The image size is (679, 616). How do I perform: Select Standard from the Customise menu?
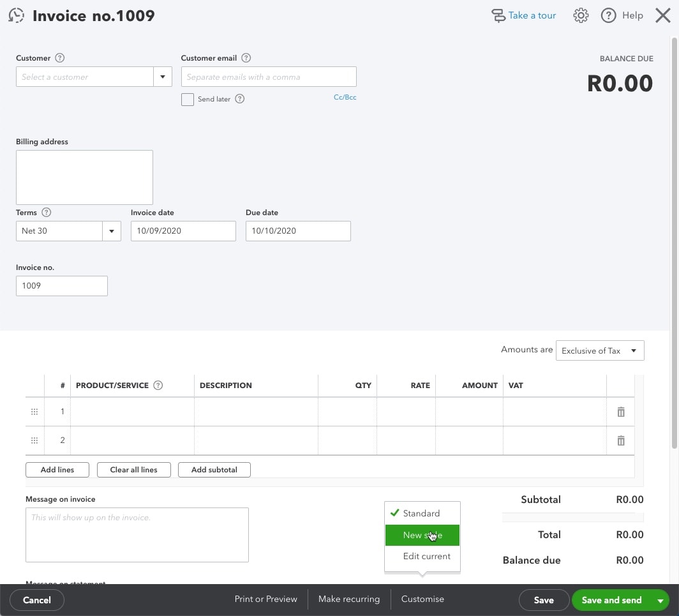[x=421, y=513]
